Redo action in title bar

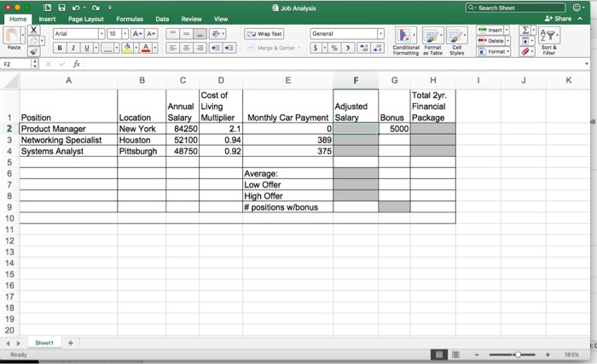pos(96,8)
